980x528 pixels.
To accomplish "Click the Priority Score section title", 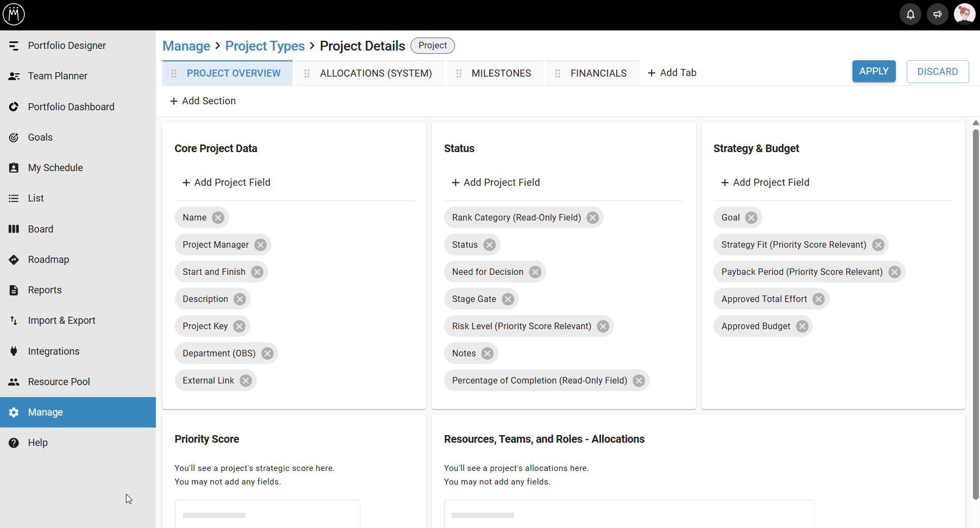I will click(x=207, y=439).
